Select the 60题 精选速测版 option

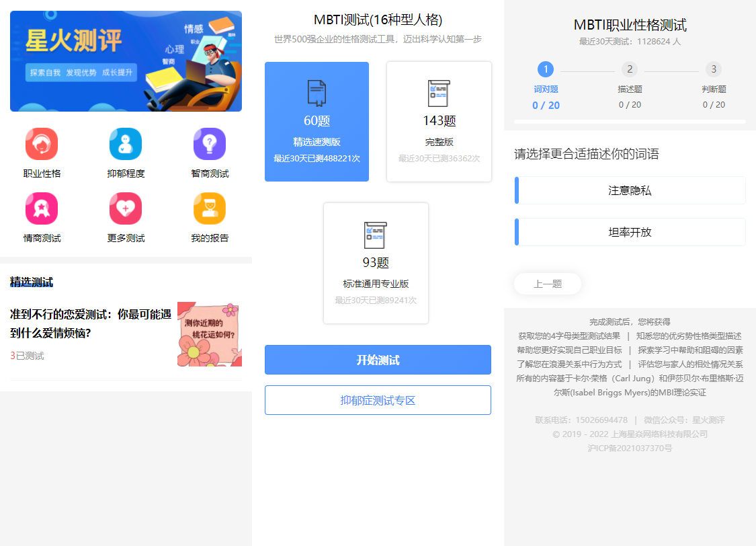point(317,122)
